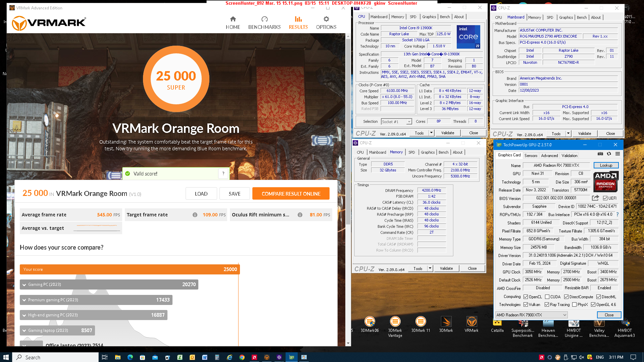Click COMPARE RESULT ONLINE button
The height and width of the screenshot is (362, 644).
point(291,194)
